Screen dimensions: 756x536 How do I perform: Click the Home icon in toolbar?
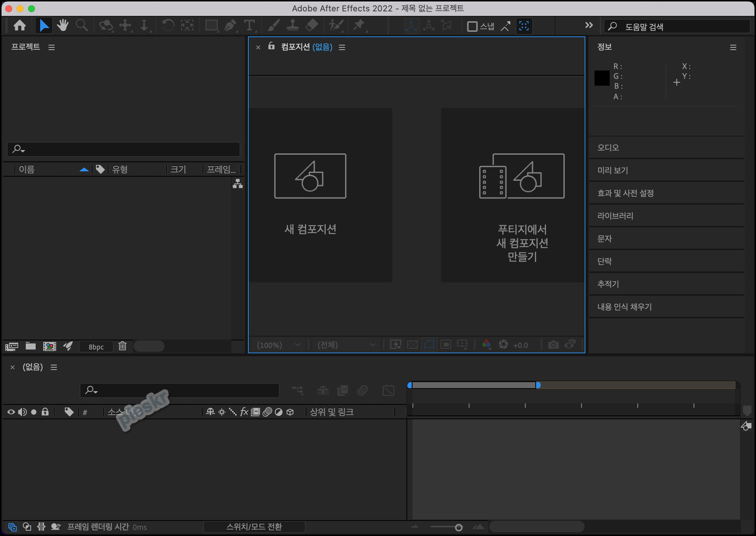[20, 26]
